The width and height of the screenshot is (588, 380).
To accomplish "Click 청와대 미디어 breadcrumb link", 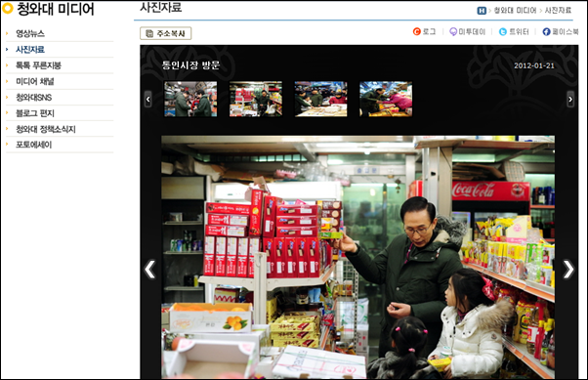I will coord(515,11).
